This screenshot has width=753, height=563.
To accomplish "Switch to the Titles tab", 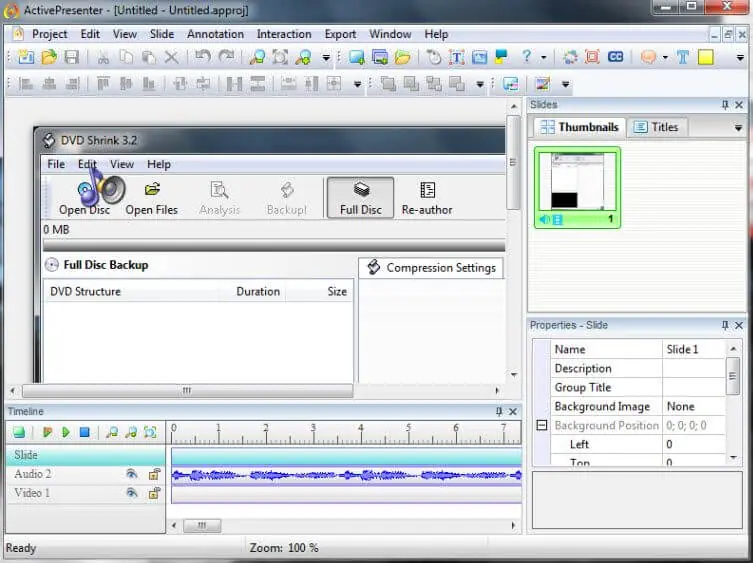I will [x=656, y=127].
